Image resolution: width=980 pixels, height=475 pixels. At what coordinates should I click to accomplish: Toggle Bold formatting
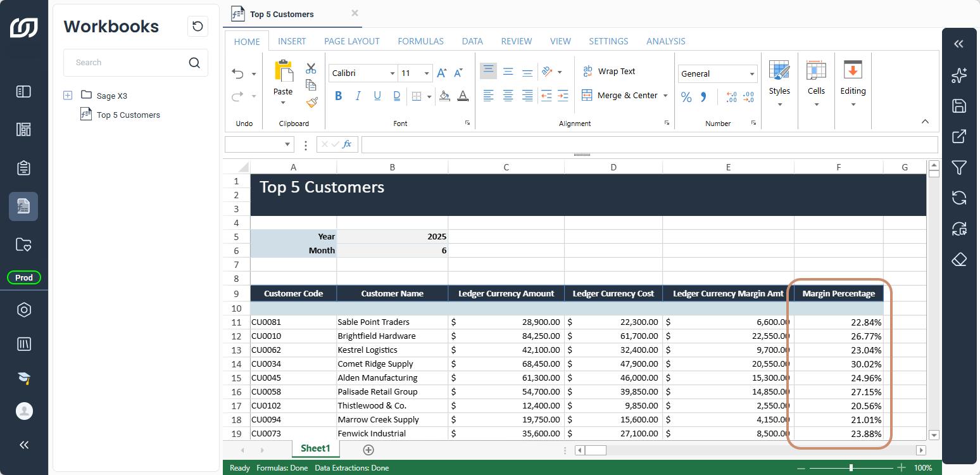click(x=338, y=96)
